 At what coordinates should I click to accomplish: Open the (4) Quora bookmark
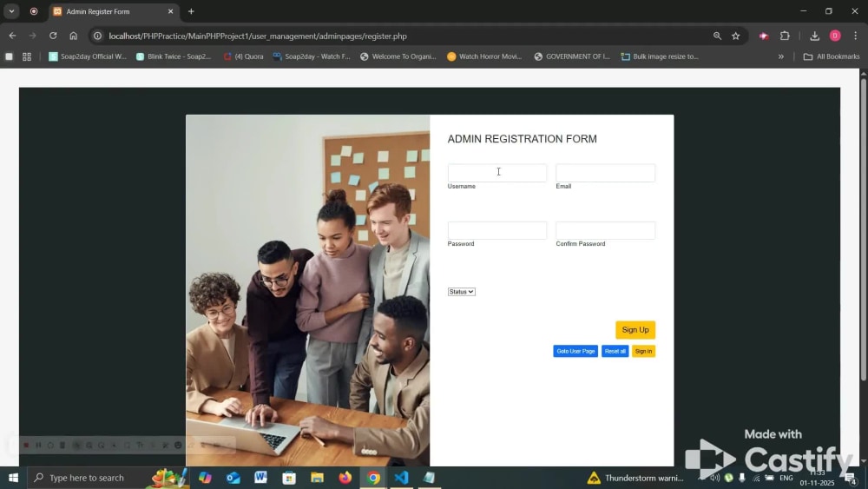243,56
